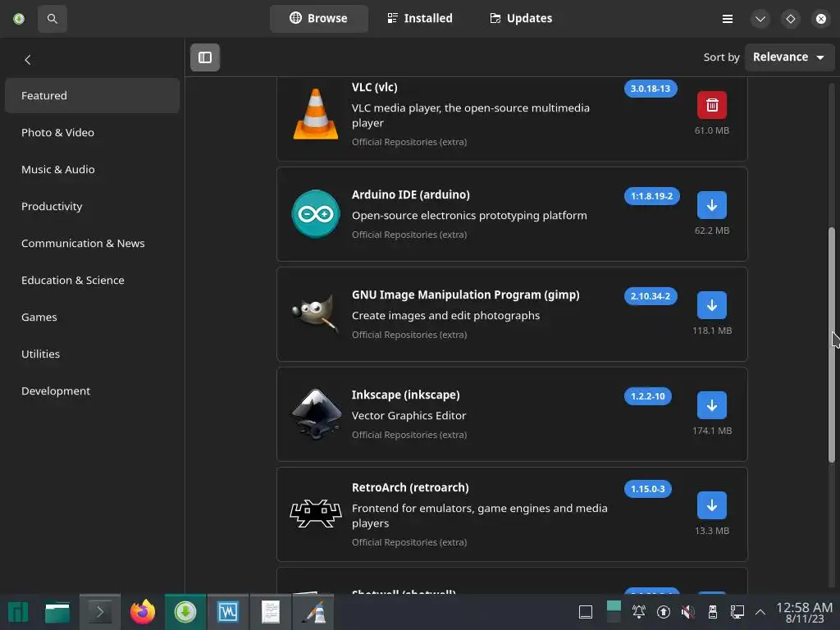Click the show desktop tray icon
Viewport: 840px width, 630px height.
[586, 612]
